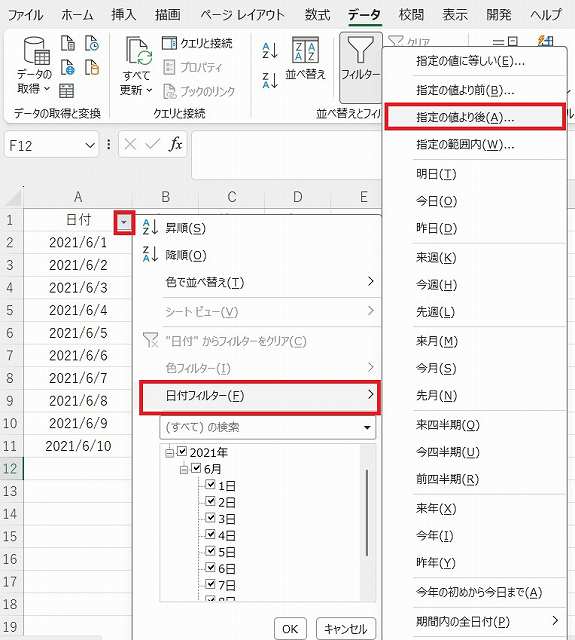Select 指定の値より後(A)... menu item
The height and width of the screenshot is (640, 575).
[x=475, y=117]
